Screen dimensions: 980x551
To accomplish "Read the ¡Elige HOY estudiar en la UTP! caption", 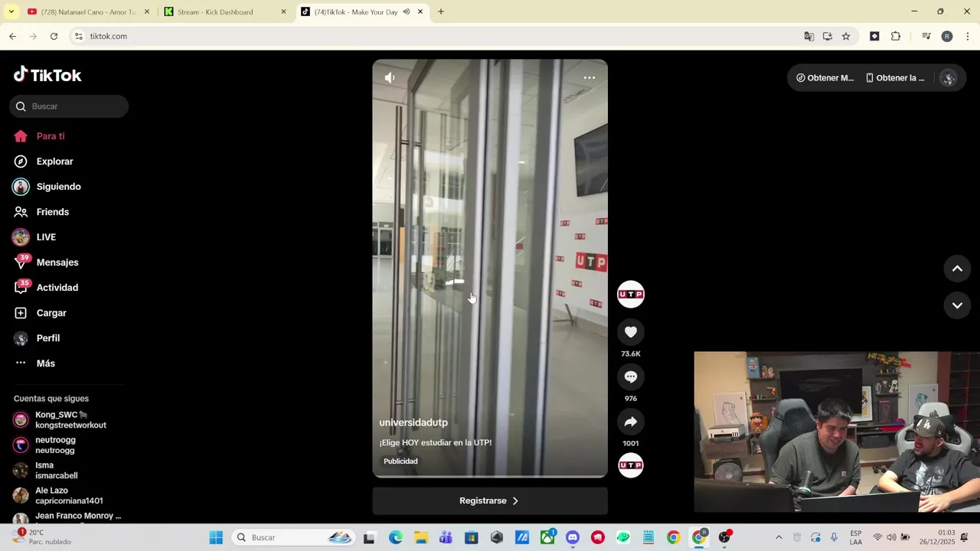I will (435, 442).
